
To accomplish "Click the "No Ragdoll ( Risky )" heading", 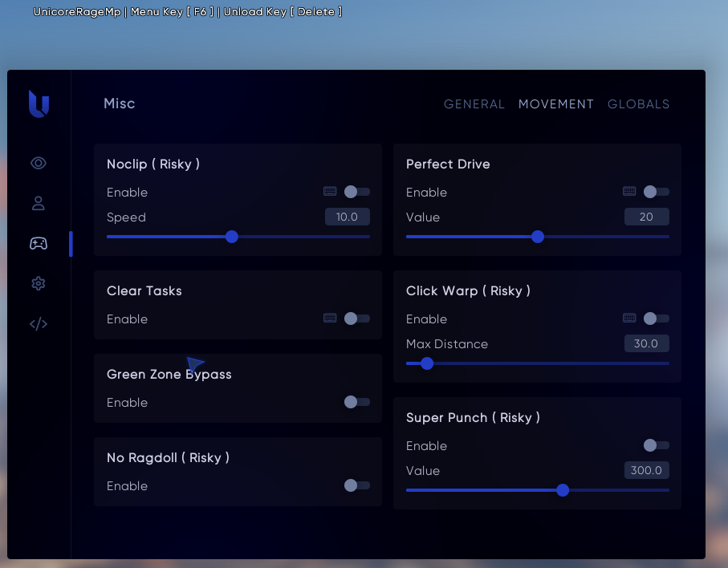I will tap(168, 457).
